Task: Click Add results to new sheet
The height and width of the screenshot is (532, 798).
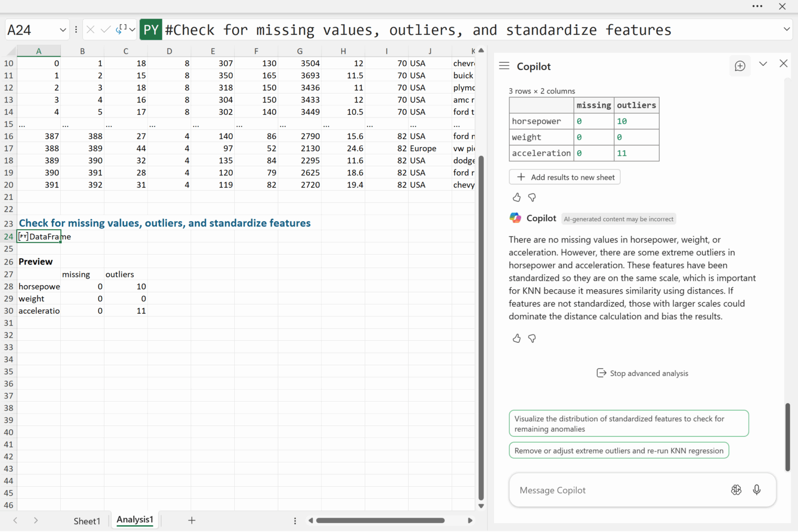Action: coord(565,177)
